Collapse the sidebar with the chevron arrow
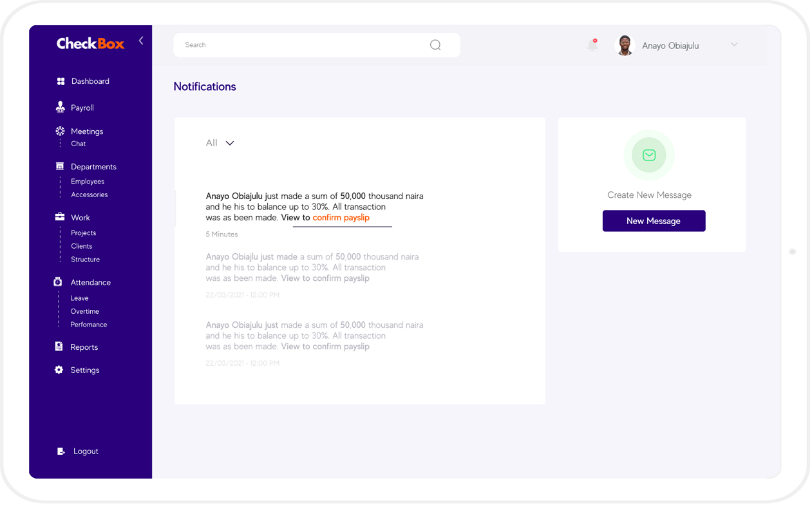The width and height of the screenshot is (812, 505). tap(141, 41)
